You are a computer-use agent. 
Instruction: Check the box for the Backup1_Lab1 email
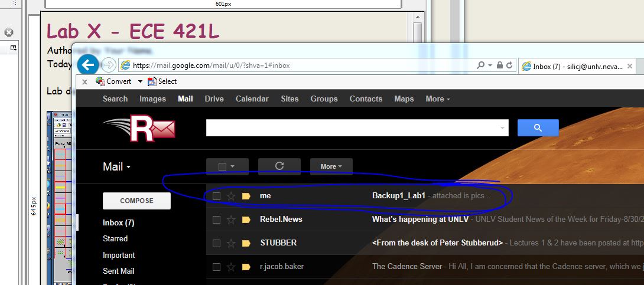216,196
